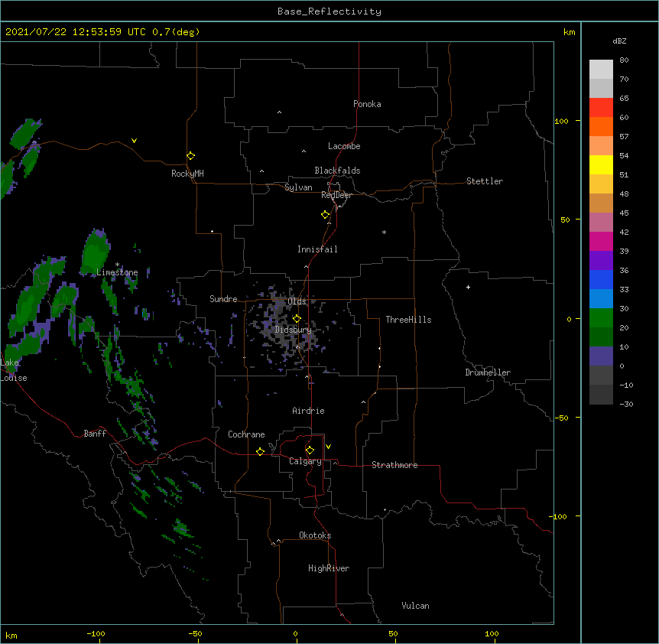Click yellow marker south of Cochrane
The image size is (659, 644).
260,451
